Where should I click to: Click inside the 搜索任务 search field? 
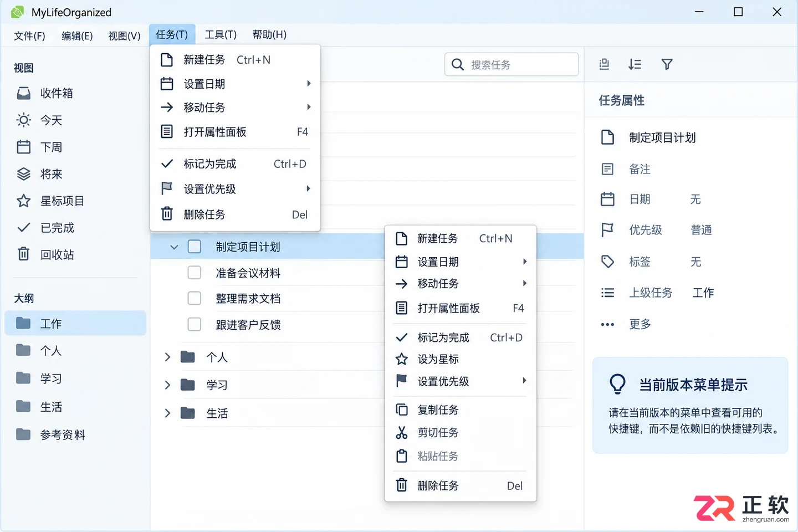511,64
